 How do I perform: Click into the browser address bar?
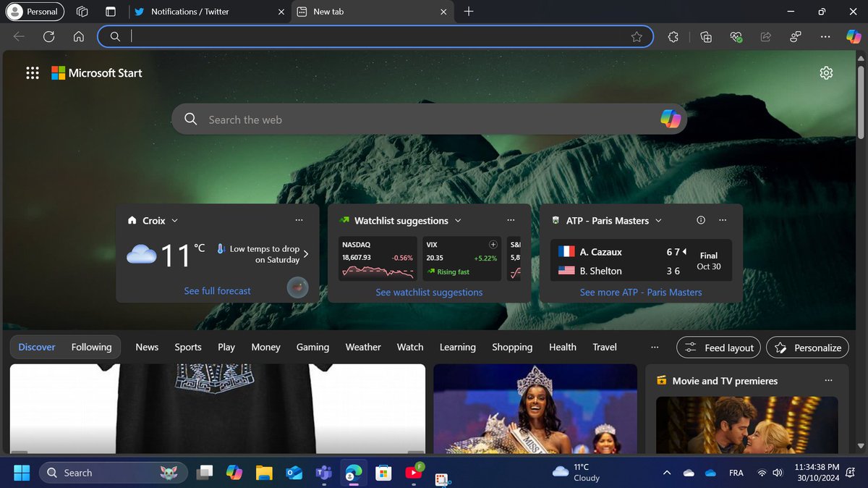pyautogui.click(x=376, y=37)
